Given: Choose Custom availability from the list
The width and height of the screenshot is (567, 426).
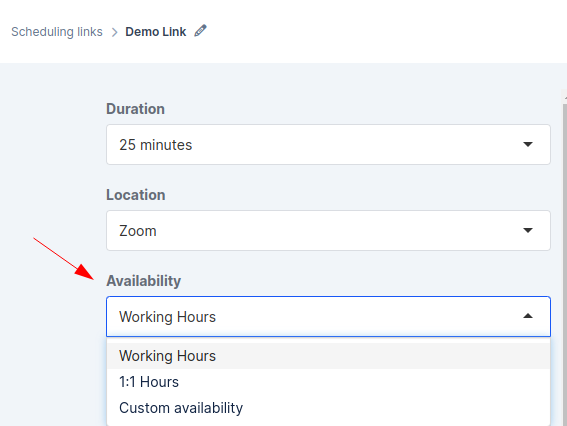Looking at the screenshot, I should pyautogui.click(x=328, y=408).
